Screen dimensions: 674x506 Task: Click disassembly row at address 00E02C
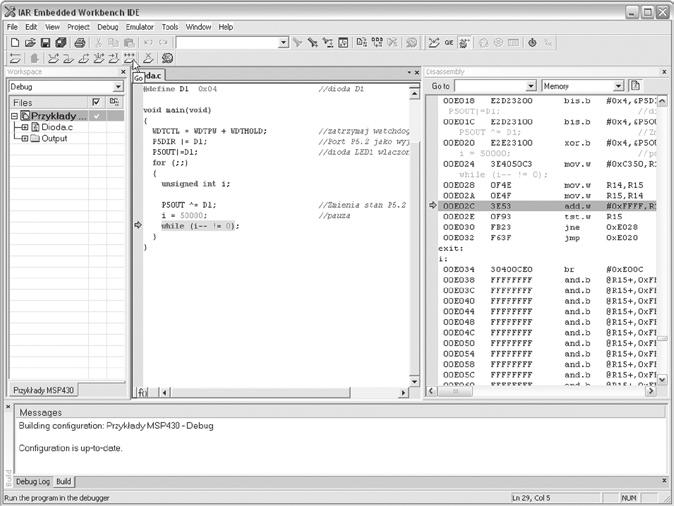pyautogui.click(x=547, y=206)
